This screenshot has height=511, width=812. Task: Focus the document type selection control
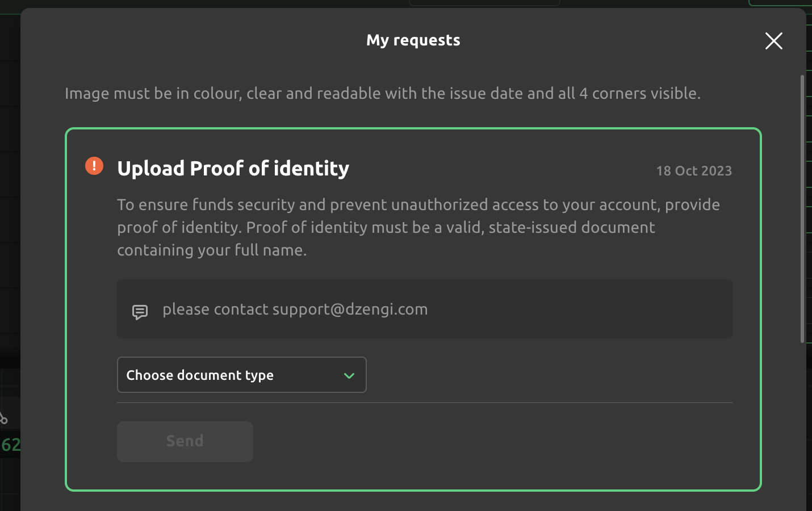click(x=241, y=375)
